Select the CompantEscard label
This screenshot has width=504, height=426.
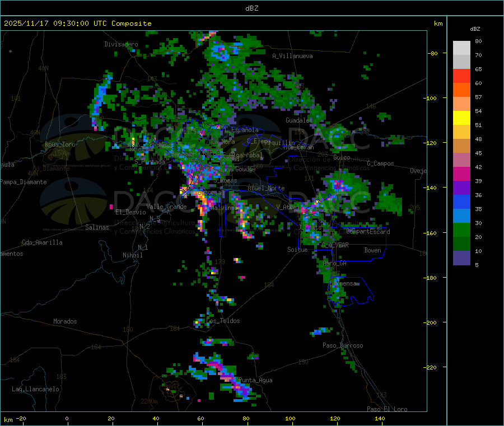coord(368,232)
